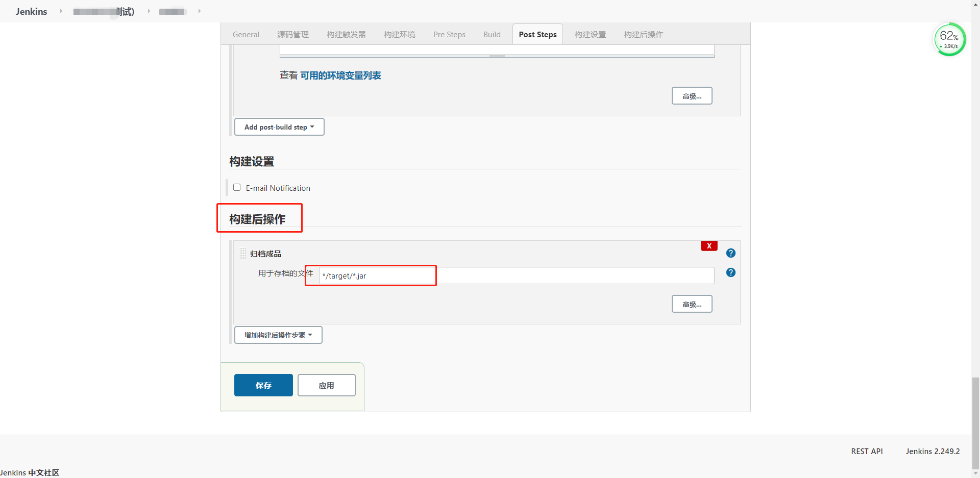
Task: Open the 可用的环境变量列表 link
Action: [340, 76]
